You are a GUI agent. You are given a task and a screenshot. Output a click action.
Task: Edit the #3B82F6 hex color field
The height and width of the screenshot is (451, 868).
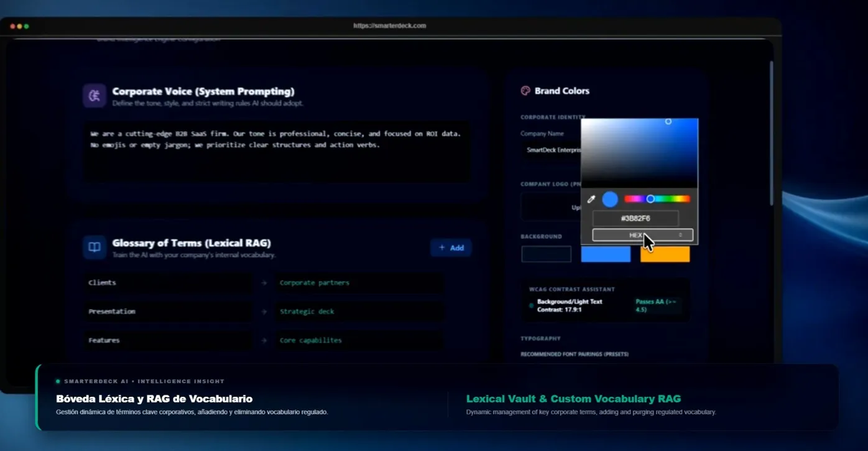point(635,218)
